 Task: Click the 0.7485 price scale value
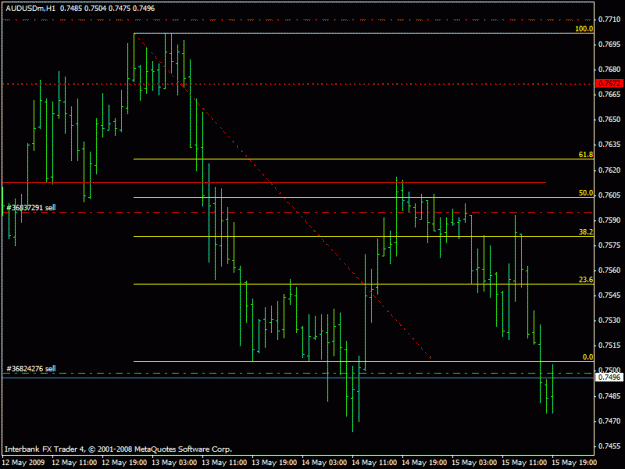[x=609, y=396]
